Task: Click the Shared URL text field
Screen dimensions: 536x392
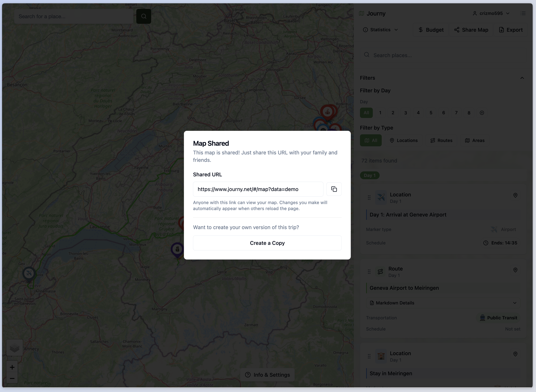Action: 258,189
